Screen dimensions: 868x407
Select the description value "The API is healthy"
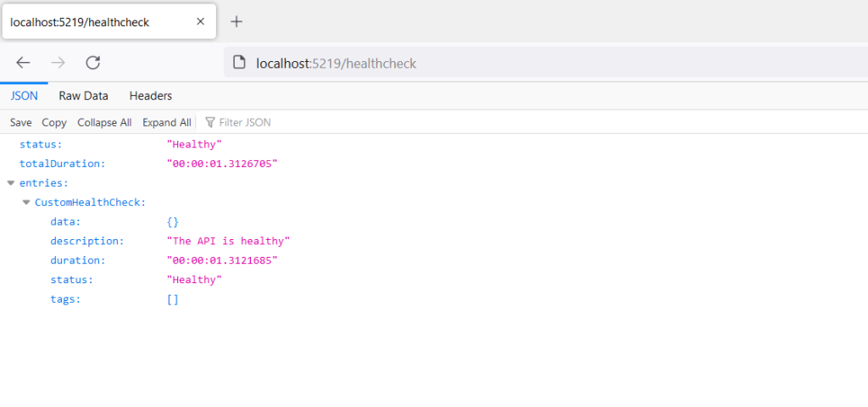[x=229, y=242]
